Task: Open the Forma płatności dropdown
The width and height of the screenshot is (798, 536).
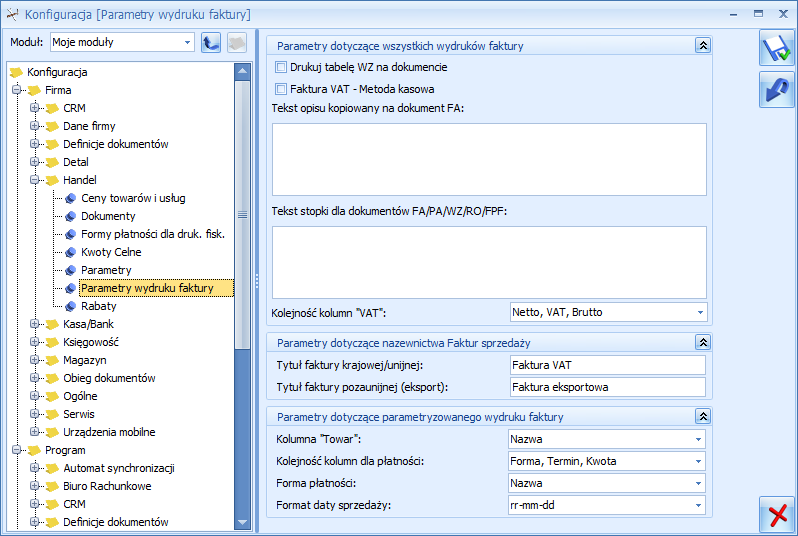Action: tap(698, 483)
